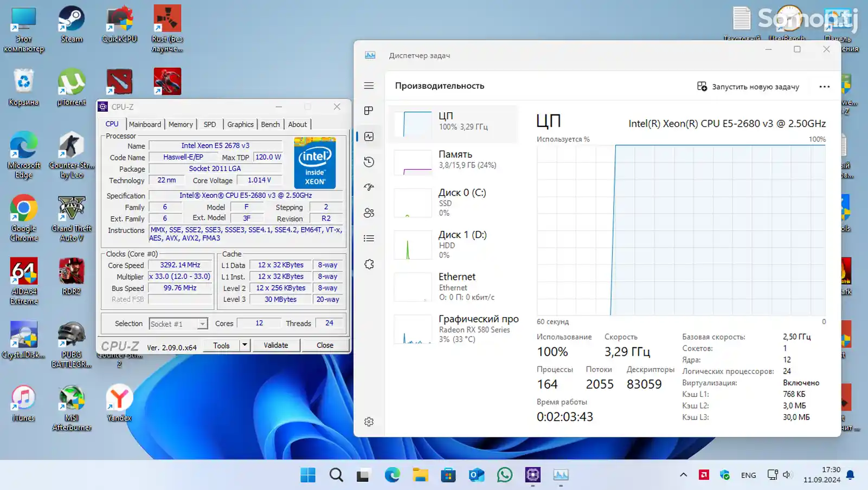Open Task Manager hamburger navigation menu
This screenshot has width=868, height=490.
369,86
